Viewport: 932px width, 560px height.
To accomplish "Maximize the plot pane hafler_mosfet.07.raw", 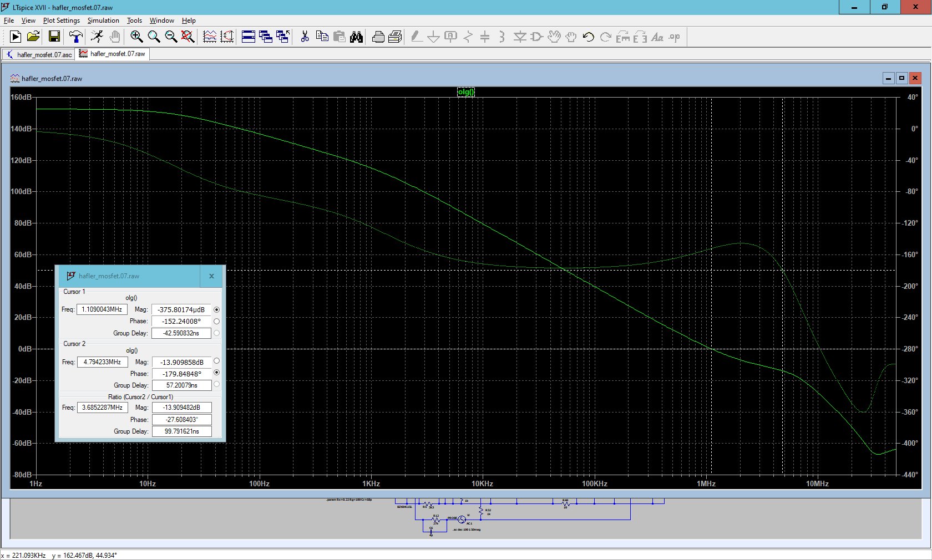I will [902, 78].
